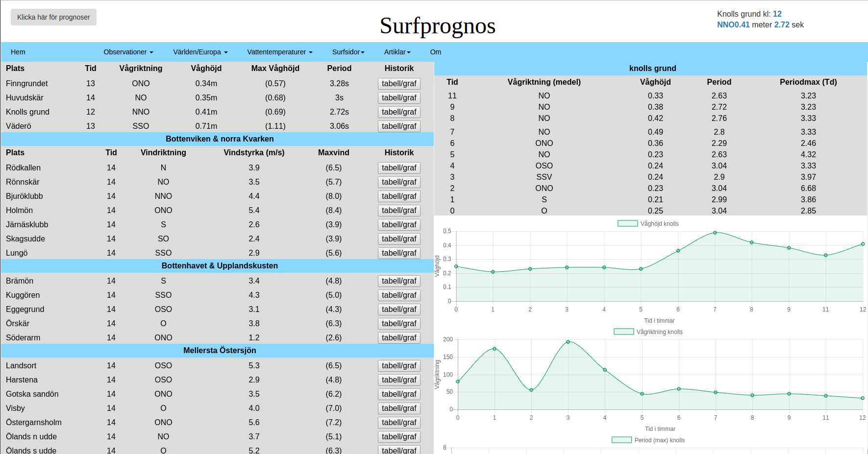Open tabell/graf for Örskär
The height and width of the screenshot is (454, 868).
coord(399,324)
